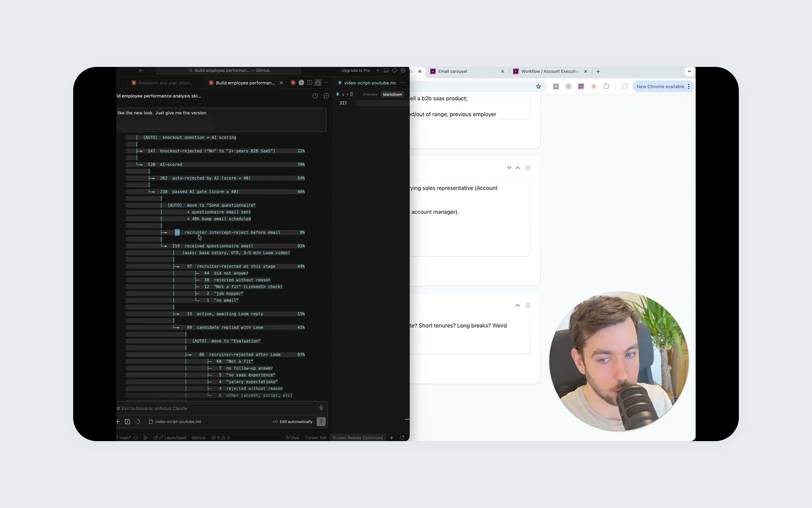
Task: Click Duo in the status bar
Action: [x=292, y=438]
